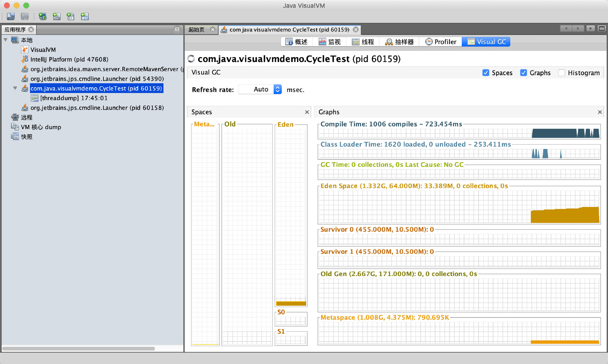Select the 远程 tree node

[x=27, y=117]
